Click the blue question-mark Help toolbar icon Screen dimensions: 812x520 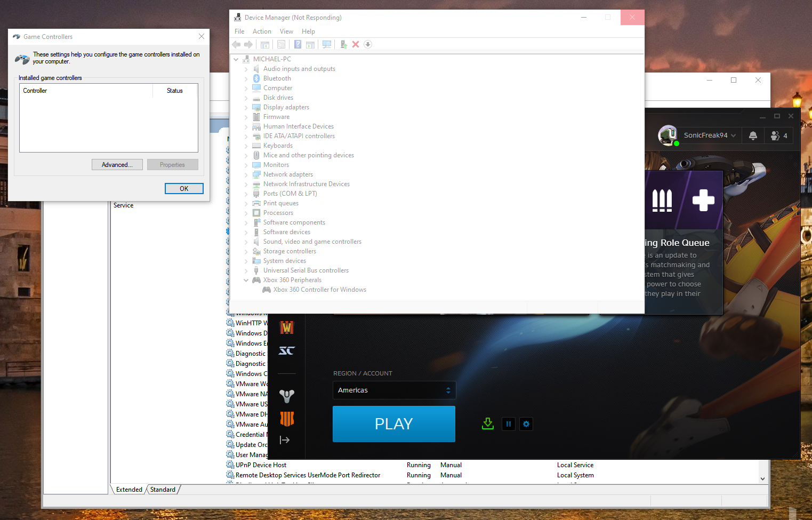click(298, 44)
